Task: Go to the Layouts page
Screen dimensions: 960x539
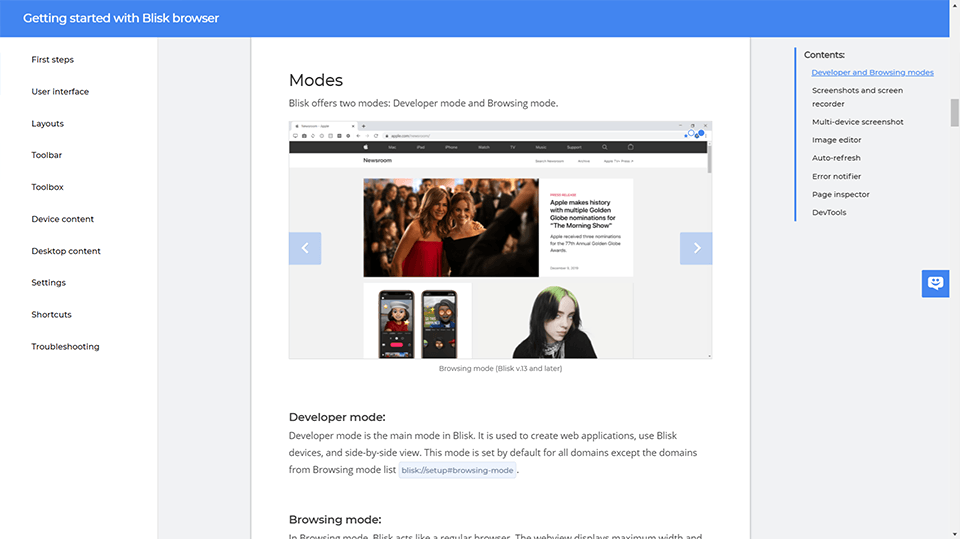Action: pyautogui.click(x=48, y=123)
